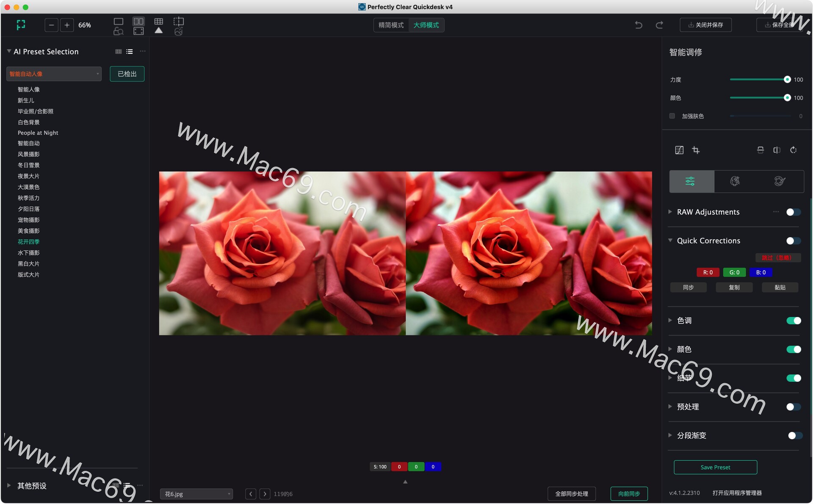Select the split-line compare view icon
The height and width of the screenshot is (504, 813).
179,21
